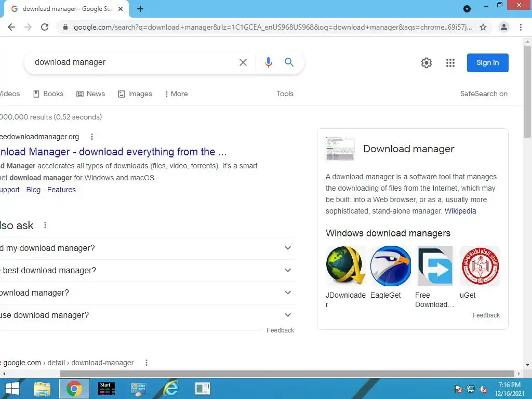Screen dimensions: 532x399
Task: Open Google quick settings gear
Action: [x=427, y=63]
